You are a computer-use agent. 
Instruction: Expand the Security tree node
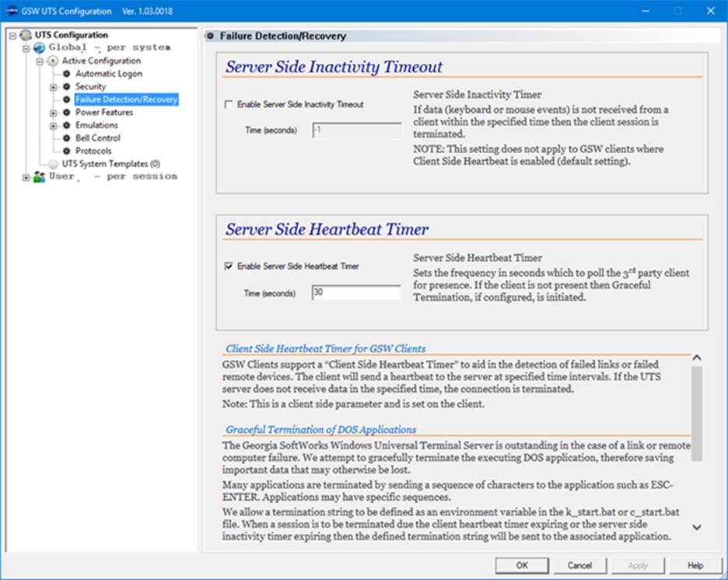pyautogui.click(x=54, y=87)
